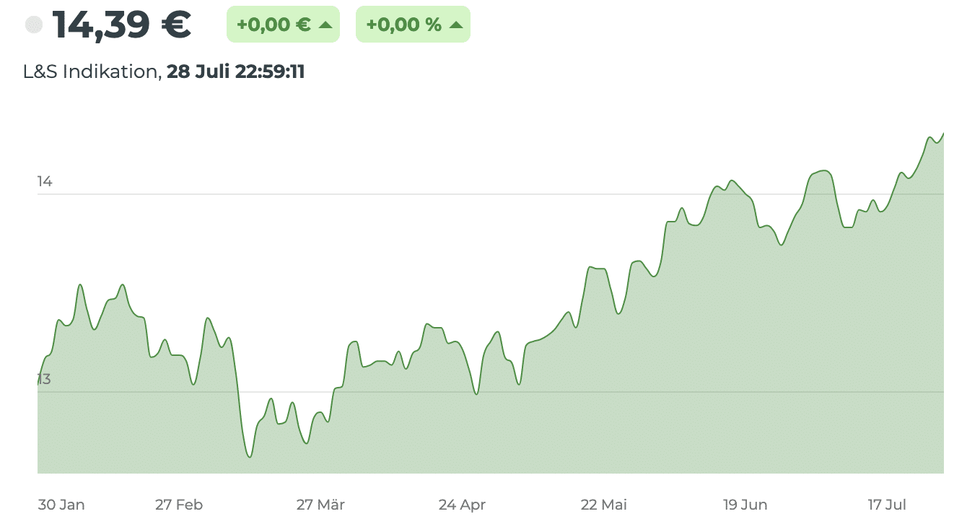Click the chart's lowest dip in mid-March
Image resolution: width=980 pixels, height=527 pixels.
(250, 456)
